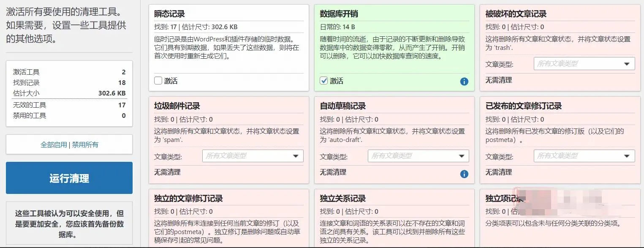The height and width of the screenshot is (248, 644).
Task: Click the info icon in 数据库开销 card
Action: pyautogui.click(x=464, y=82)
